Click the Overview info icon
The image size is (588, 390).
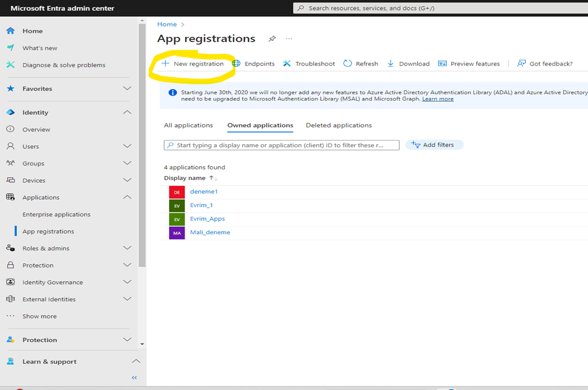click(x=10, y=129)
